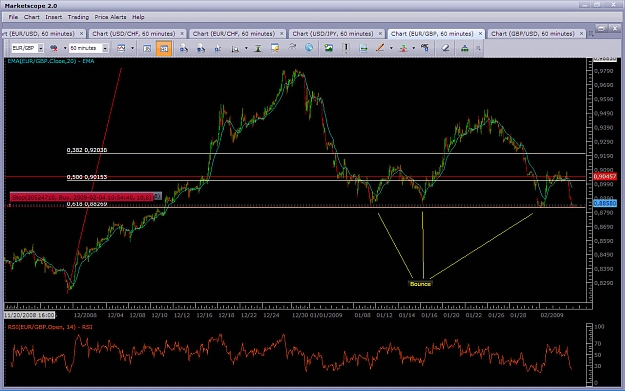The height and width of the screenshot is (391, 625).
Task: Click the 11/20/2008 16:00 date label
Action: pyautogui.click(x=29, y=315)
